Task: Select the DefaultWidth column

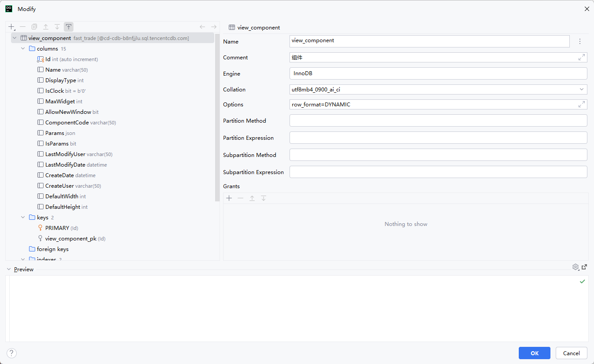Action: click(x=62, y=197)
